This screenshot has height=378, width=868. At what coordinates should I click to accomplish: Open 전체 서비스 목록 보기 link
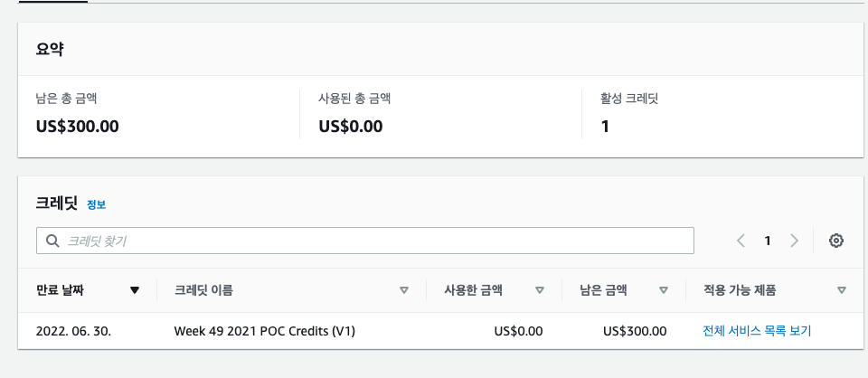[757, 331]
